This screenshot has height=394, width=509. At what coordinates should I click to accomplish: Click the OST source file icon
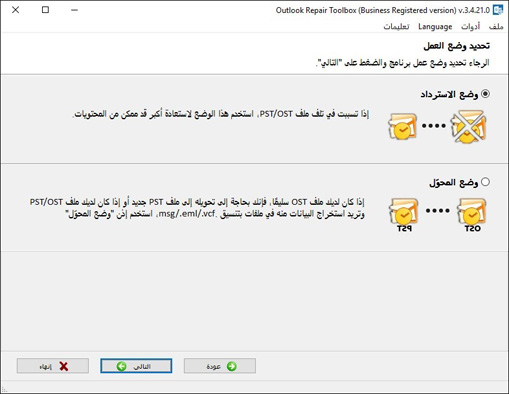pos(472,215)
